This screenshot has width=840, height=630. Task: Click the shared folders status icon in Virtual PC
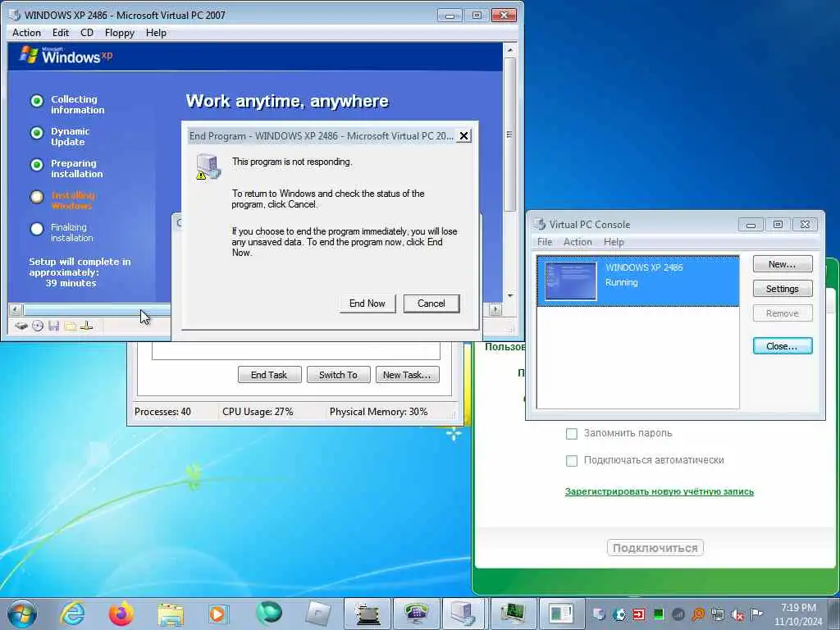pos(71,326)
